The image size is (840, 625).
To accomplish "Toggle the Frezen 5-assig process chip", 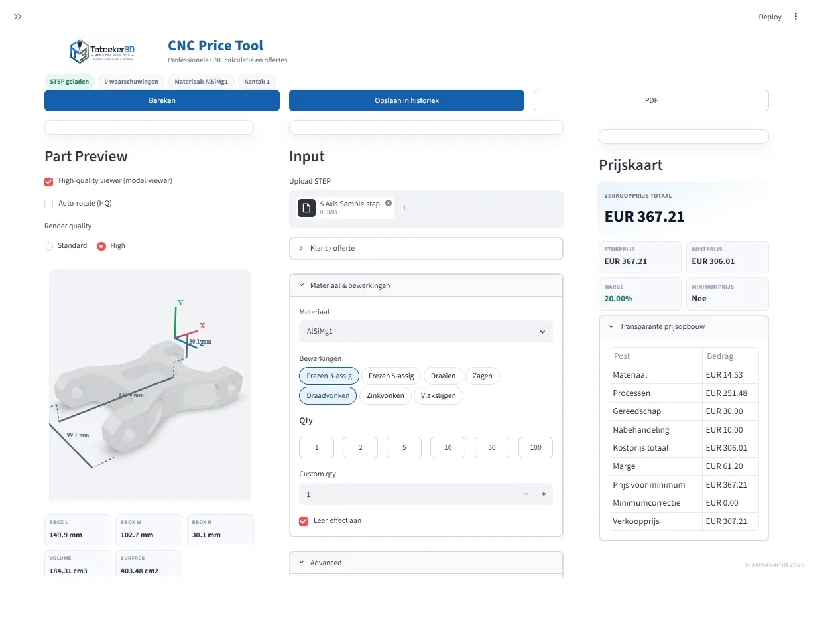I will (x=391, y=376).
